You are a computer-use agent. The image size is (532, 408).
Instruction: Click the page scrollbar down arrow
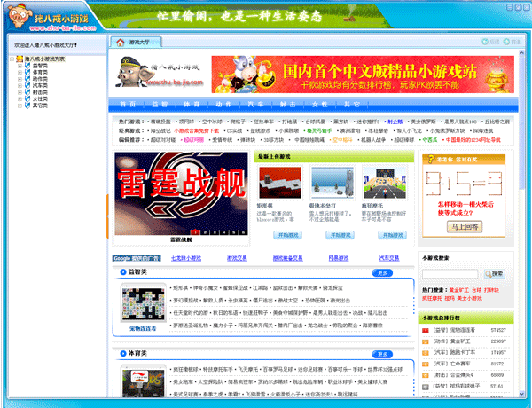(522, 394)
